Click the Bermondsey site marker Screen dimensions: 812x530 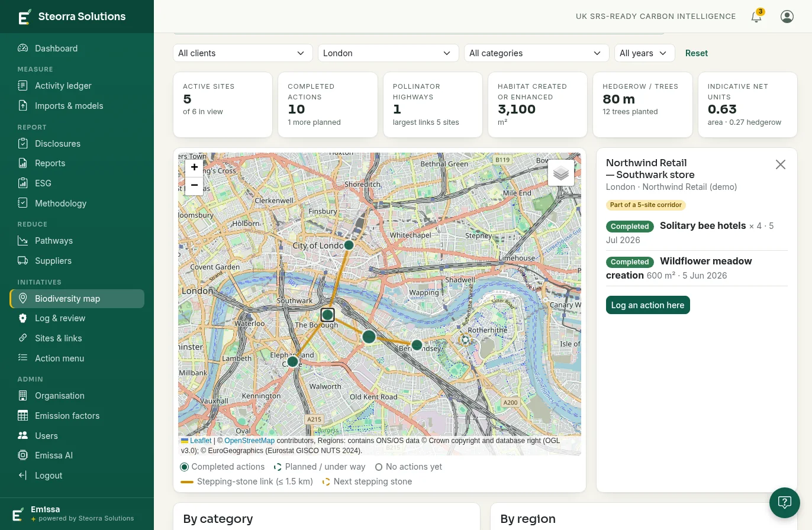coord(417,345)
